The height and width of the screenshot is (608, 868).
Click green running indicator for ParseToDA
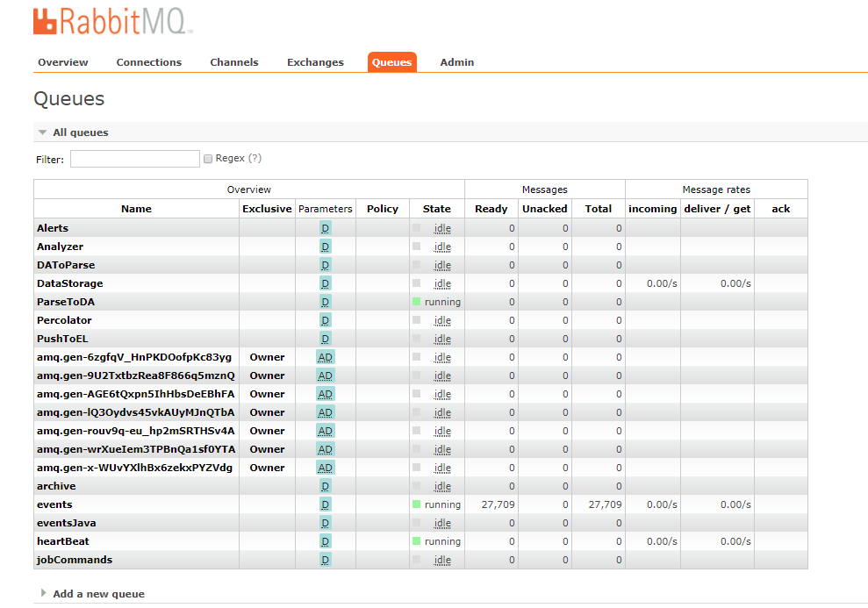click(416, 302)
